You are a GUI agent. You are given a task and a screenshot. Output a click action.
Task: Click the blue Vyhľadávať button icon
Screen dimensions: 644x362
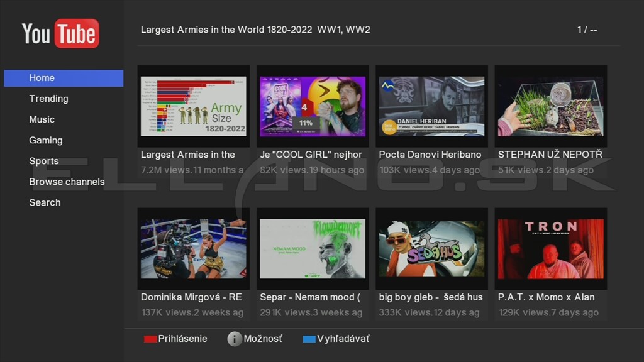coord(309,339)
